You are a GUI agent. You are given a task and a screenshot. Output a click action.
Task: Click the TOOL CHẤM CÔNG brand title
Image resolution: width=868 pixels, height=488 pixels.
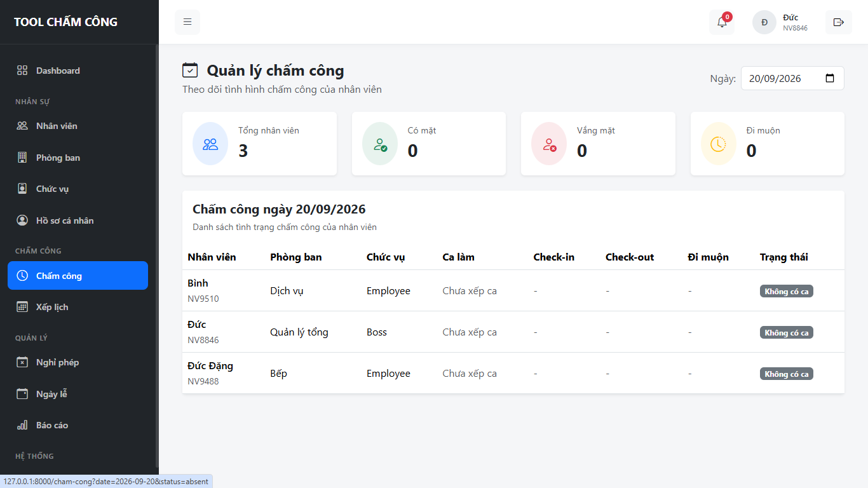point(66,22)
